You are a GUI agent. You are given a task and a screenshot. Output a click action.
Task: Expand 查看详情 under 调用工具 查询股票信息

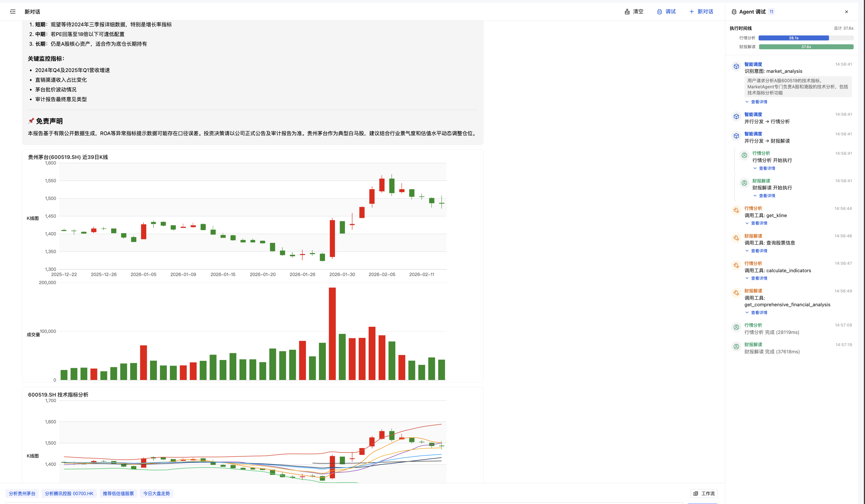(x=756, y=251)
